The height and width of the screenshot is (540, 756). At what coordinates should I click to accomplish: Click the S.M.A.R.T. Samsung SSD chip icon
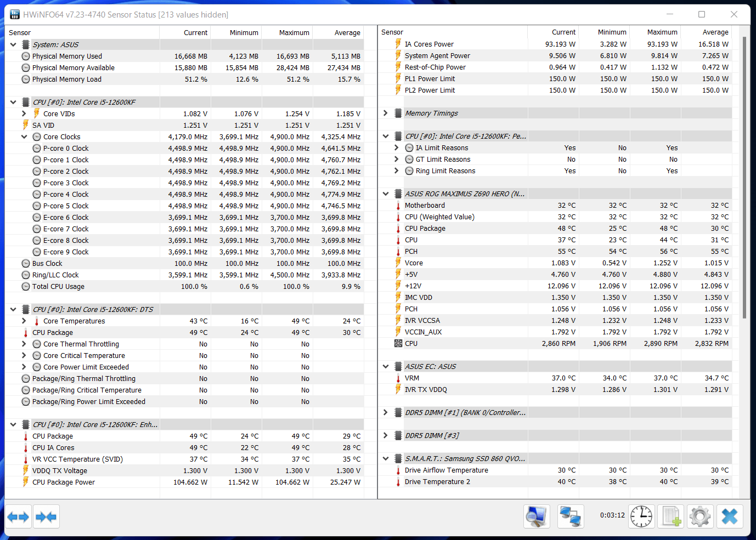(398, 459)
